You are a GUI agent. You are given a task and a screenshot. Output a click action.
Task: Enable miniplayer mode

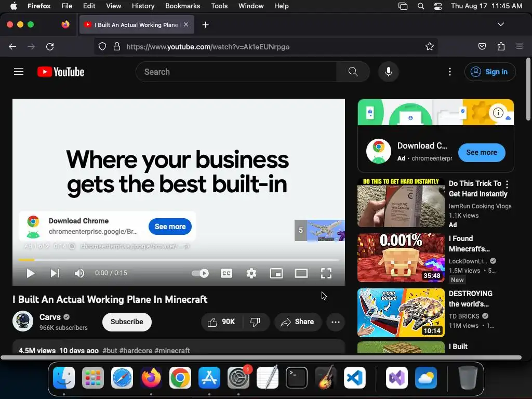point(276,273)
